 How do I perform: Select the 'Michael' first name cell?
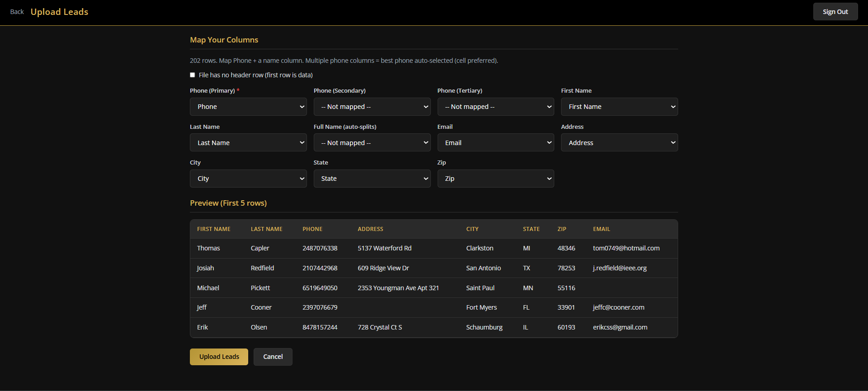208,288
